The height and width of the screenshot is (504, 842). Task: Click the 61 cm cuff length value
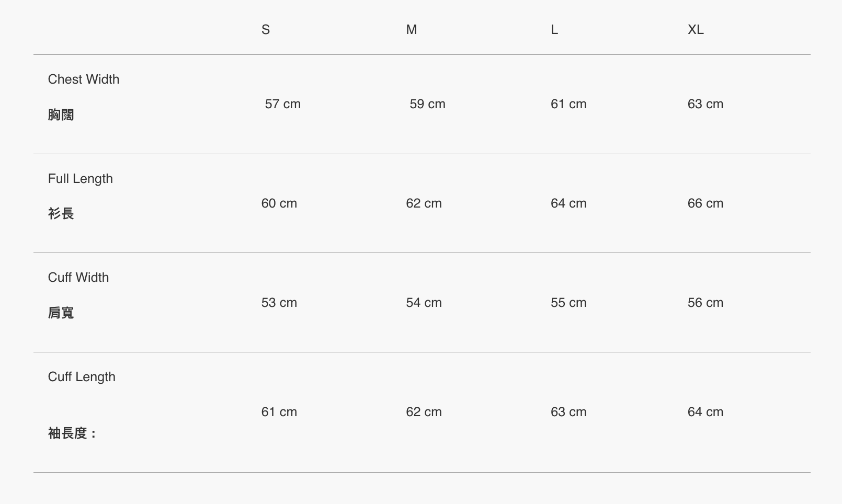[x=279, y=412]
